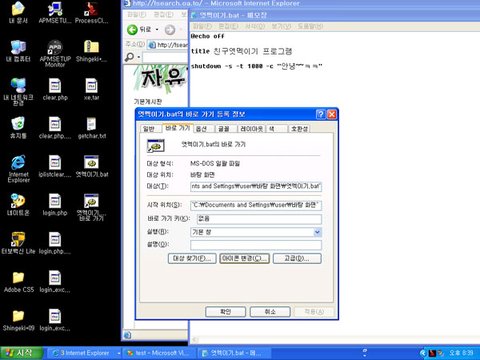Switch to the 일반 (General) tab
This screenshot has width=480, height=360.
[x=149, y=129]
